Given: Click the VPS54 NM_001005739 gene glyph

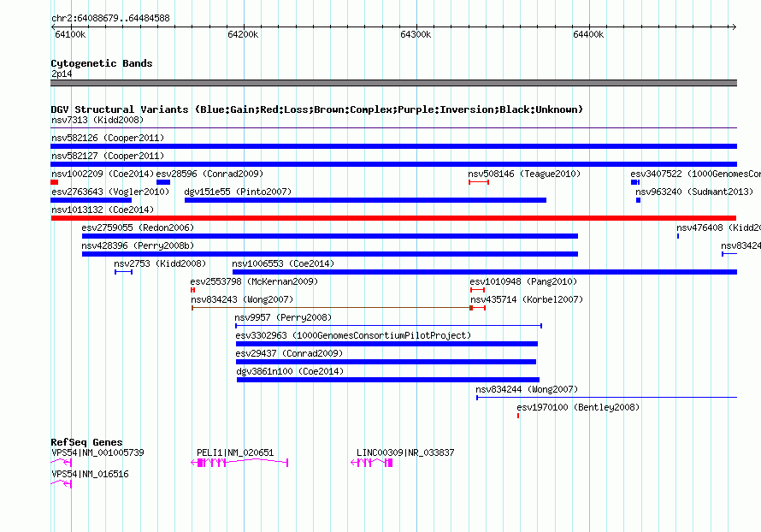Looking at the screenshot, I should tap(62, 463).
